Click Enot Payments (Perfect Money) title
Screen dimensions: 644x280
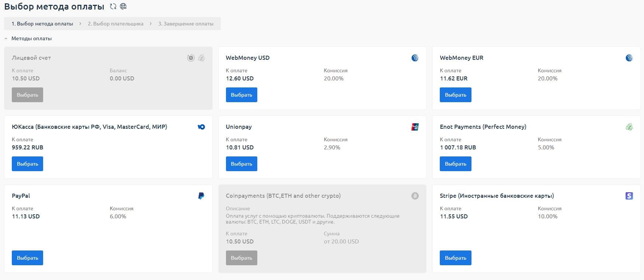(x=483, y=127)
